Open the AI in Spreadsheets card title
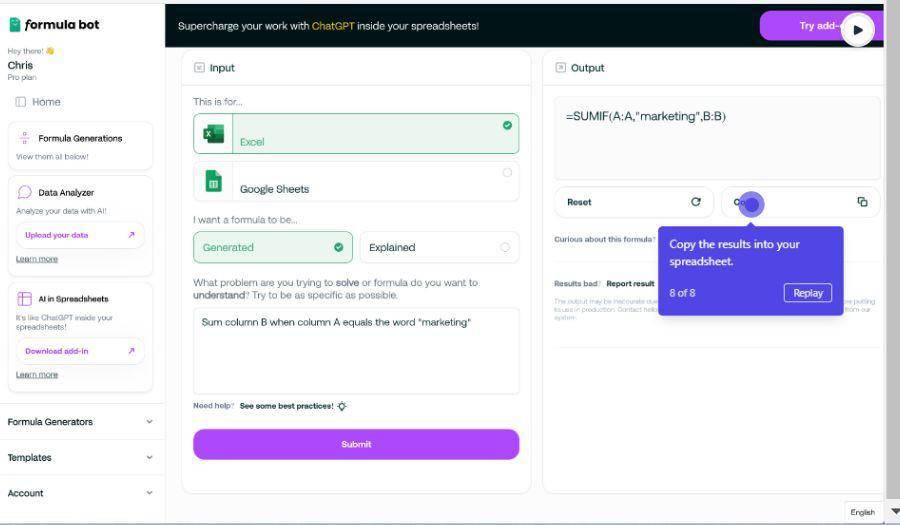 [x=73, y=299]
